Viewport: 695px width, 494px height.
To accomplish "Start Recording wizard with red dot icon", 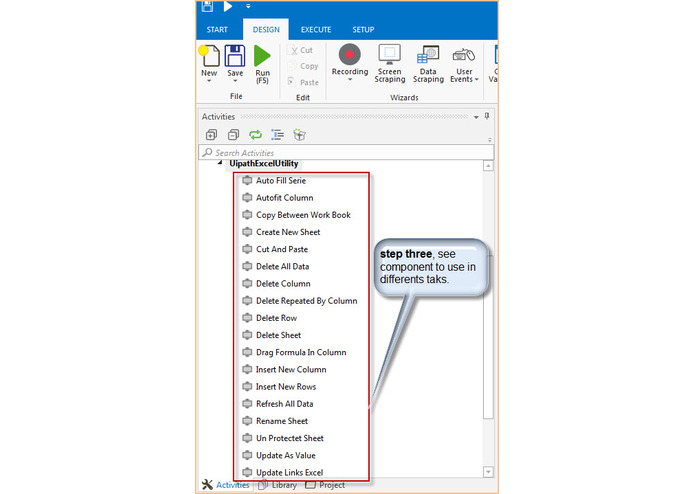I will click(350, 55).
